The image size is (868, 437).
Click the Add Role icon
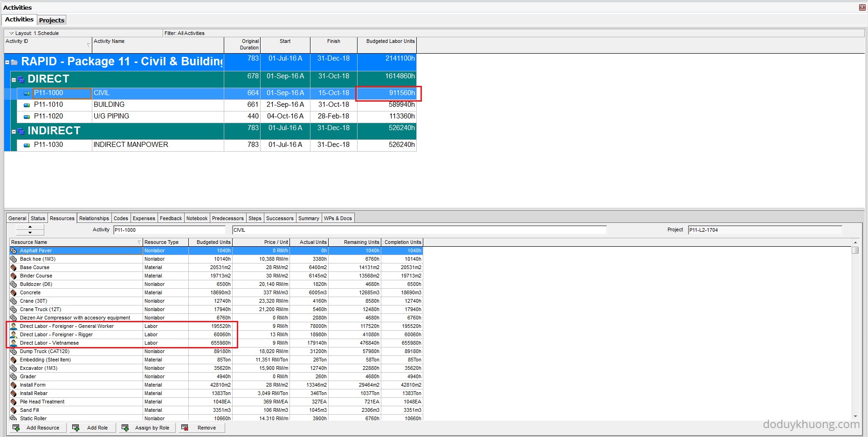click(x=76, y=428)
